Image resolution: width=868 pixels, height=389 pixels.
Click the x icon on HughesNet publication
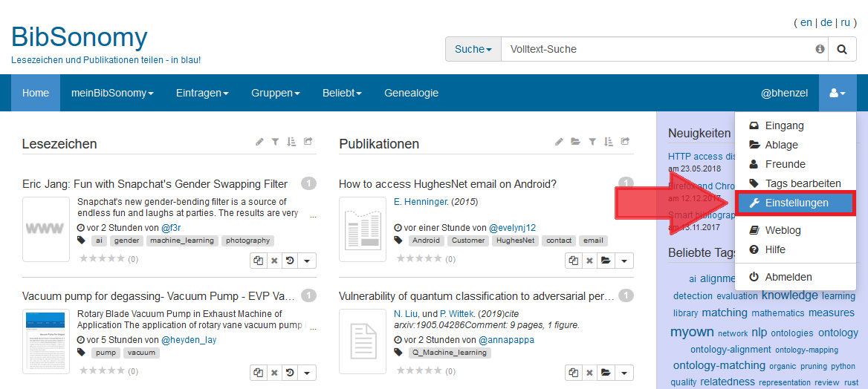pos(589,261)
